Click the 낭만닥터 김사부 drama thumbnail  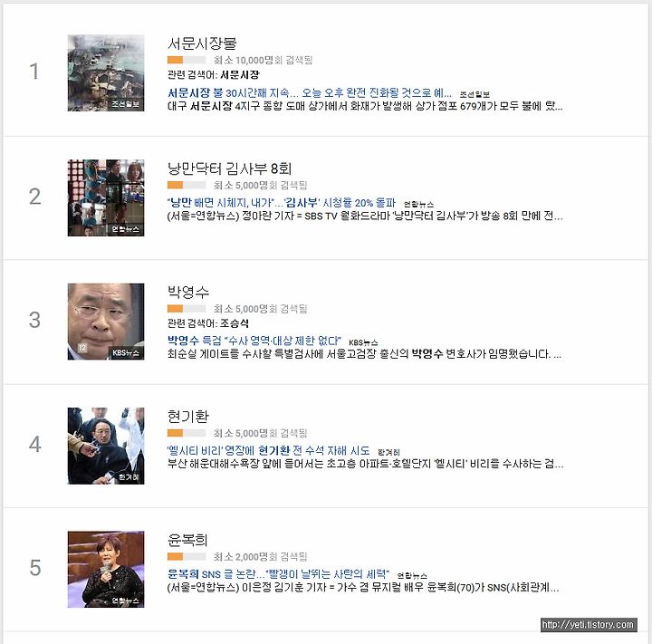pos(106,197)
